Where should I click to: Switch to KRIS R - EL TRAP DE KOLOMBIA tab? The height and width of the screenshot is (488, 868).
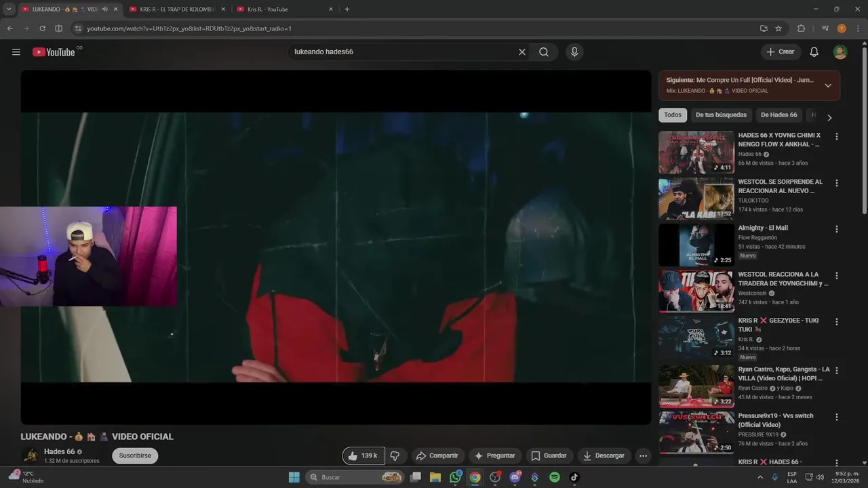[176, 9]
